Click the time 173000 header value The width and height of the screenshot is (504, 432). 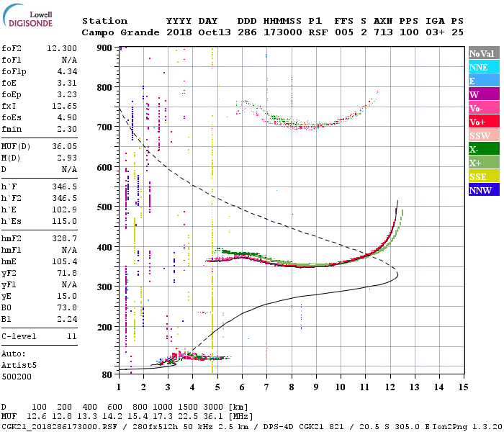(283, 32)
